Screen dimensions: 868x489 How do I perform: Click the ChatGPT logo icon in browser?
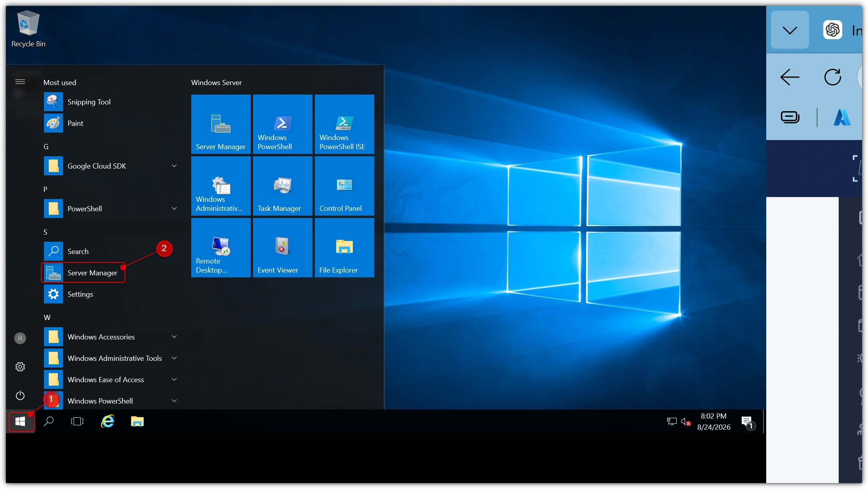[x=832, y=30]
